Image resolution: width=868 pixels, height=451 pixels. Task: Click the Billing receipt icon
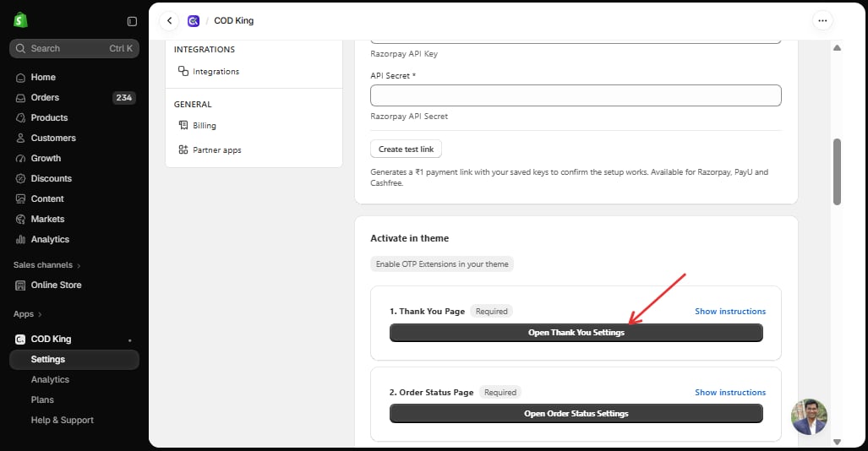(x=183, y=125)
